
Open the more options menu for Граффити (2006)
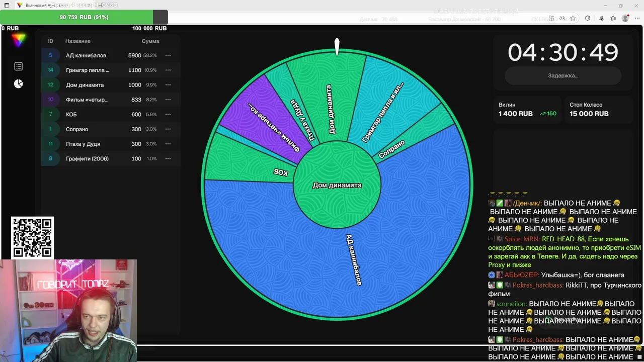tap(168, 158)
